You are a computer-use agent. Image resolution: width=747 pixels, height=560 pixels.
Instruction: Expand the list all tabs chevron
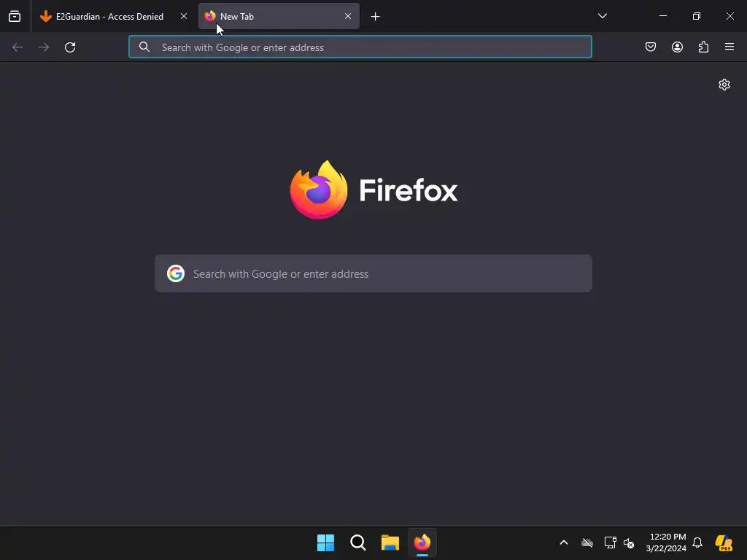pyautogui.click(x=602, y=16)
